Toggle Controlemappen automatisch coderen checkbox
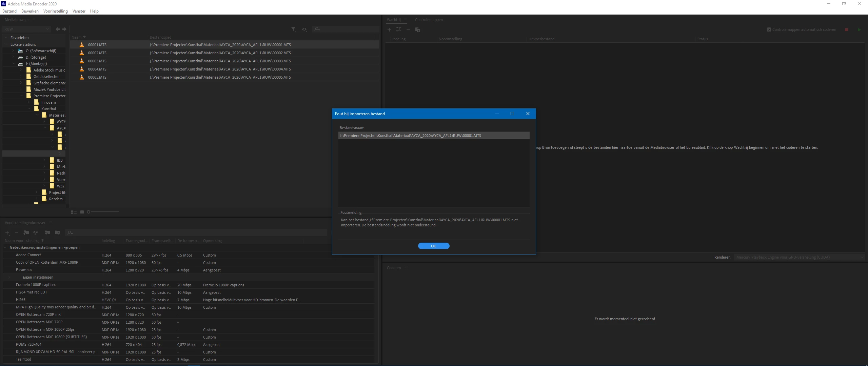Image resolution: width=868 pixels, height=366 pixels. (x=769, y=29)
